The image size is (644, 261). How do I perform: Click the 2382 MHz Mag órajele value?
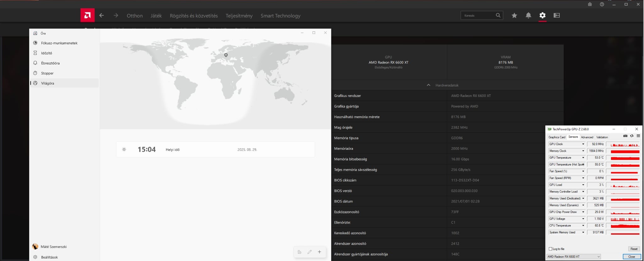click(459, 128)
